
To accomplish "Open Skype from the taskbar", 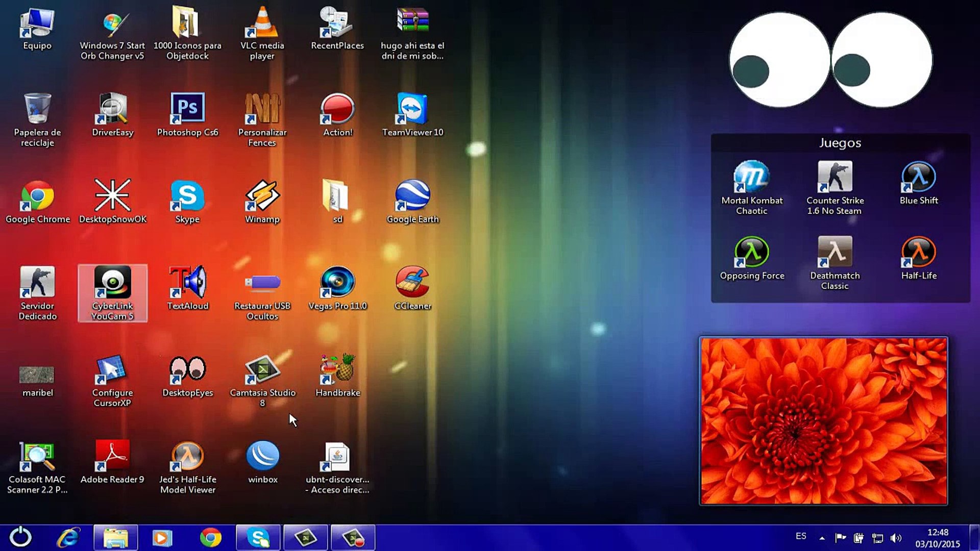I will click(x=258, y=538).
